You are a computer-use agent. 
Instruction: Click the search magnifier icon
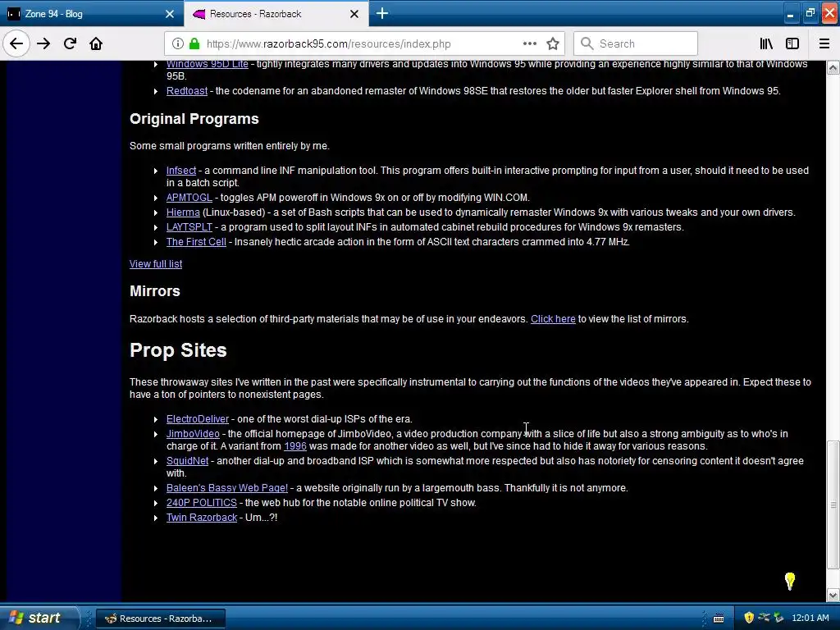click(x=587, y=43)
